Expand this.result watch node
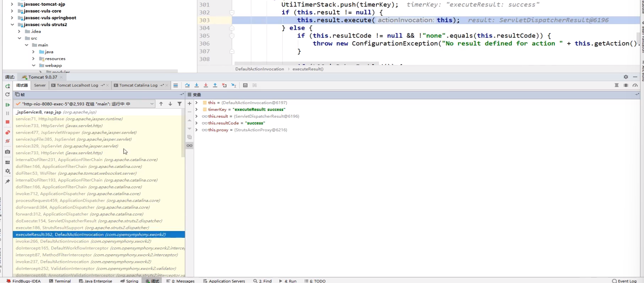Image resolution: width=644 pixels, height=283 pixels. (196, 116)
